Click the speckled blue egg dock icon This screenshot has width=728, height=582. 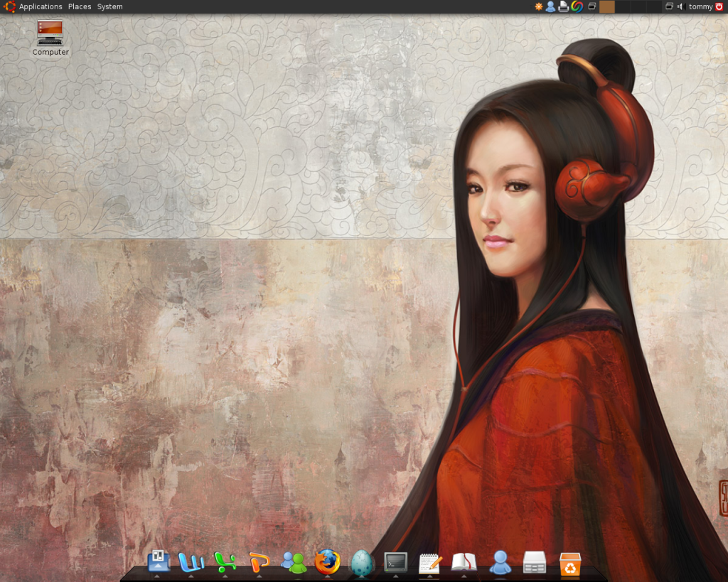361,563
